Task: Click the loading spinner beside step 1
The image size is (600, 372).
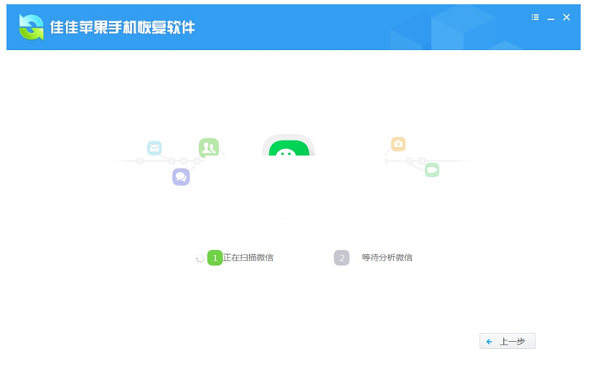Action: (200, 259)
